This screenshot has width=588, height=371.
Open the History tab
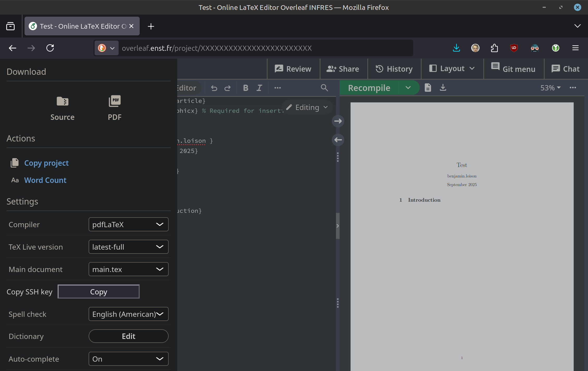394,69
